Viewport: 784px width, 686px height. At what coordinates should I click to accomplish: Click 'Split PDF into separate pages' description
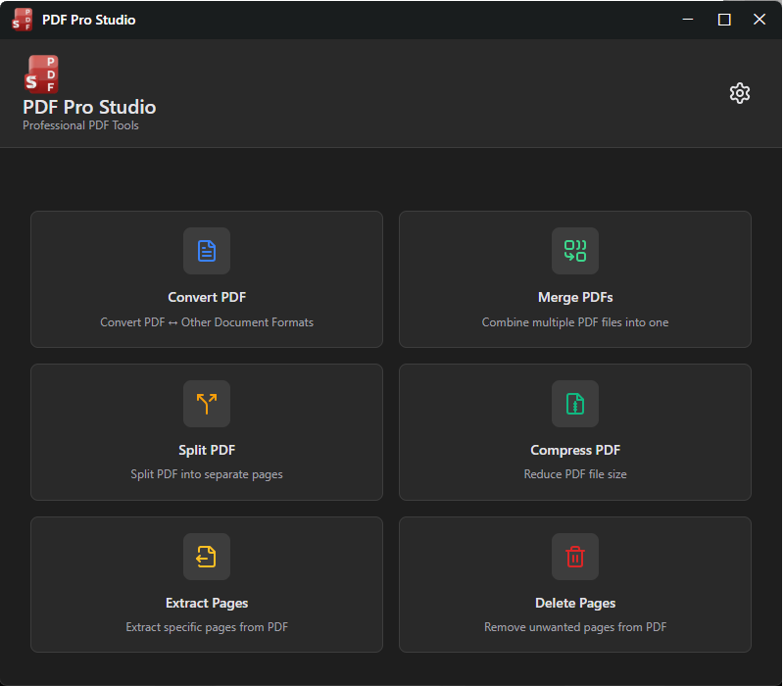click(x=207, y=474)
